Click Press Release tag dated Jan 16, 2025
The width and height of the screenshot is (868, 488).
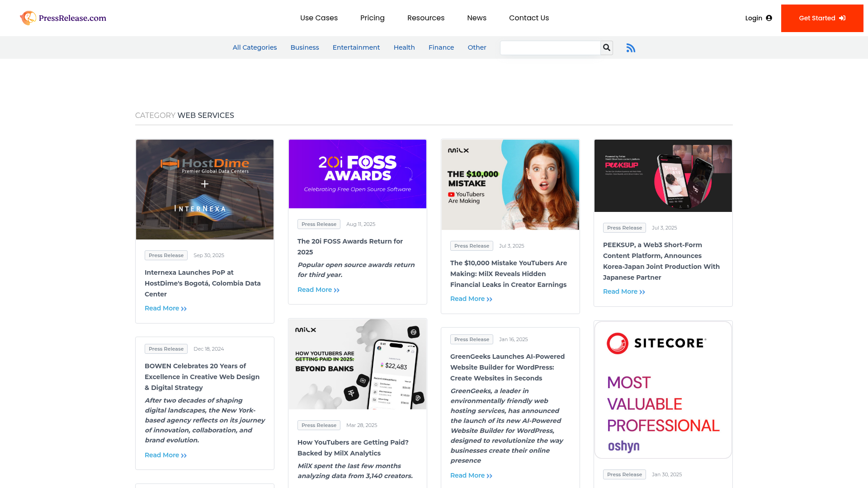472,339
